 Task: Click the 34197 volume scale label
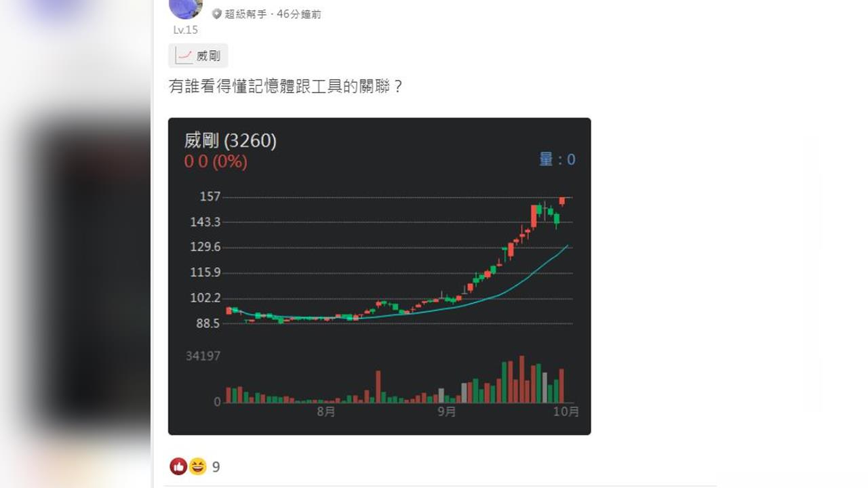coord(203,356)
